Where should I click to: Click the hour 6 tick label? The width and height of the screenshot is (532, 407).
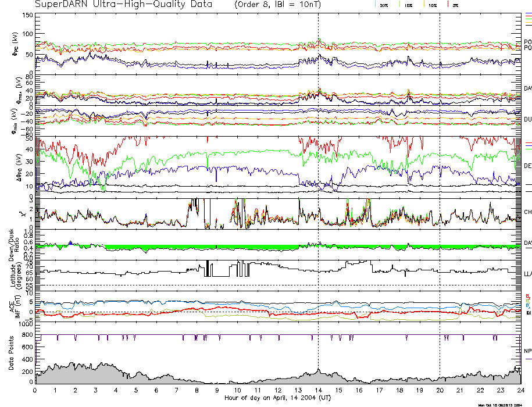tap(156, 390)
